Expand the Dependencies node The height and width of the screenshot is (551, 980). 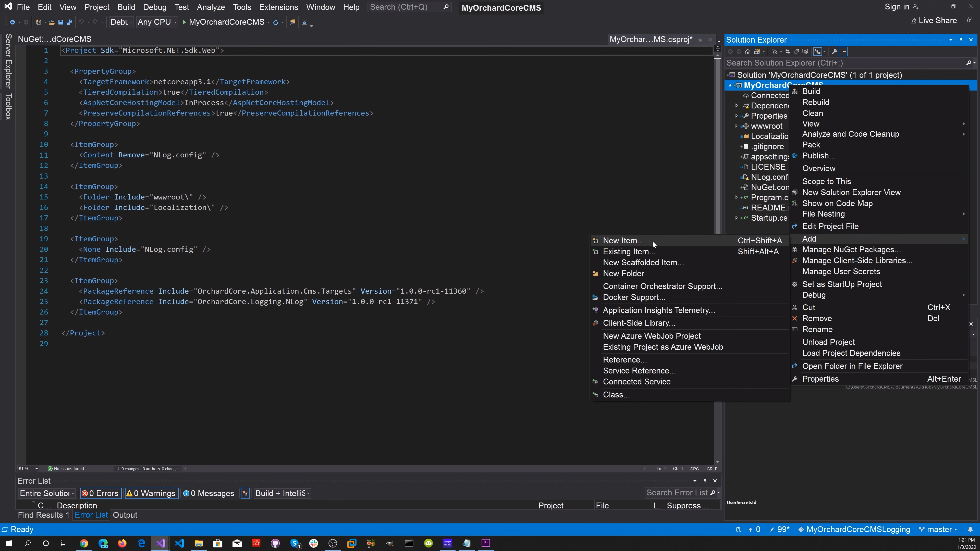[737, 106]
